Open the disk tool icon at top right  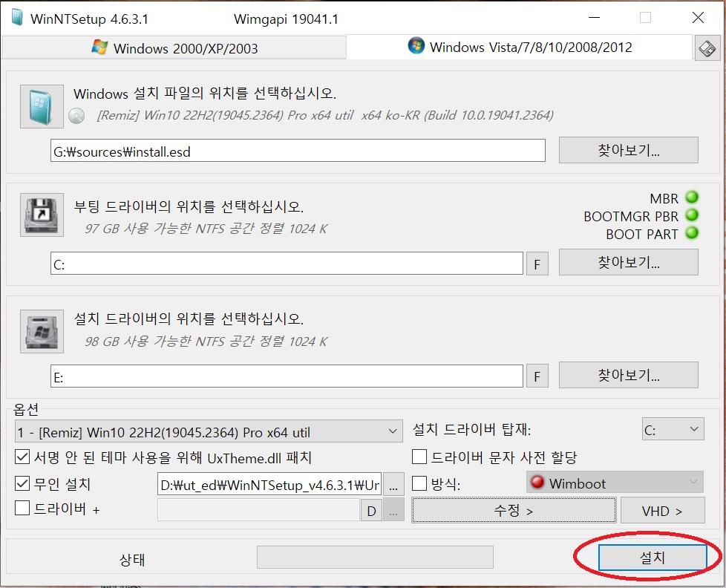[x=707, y=48]
